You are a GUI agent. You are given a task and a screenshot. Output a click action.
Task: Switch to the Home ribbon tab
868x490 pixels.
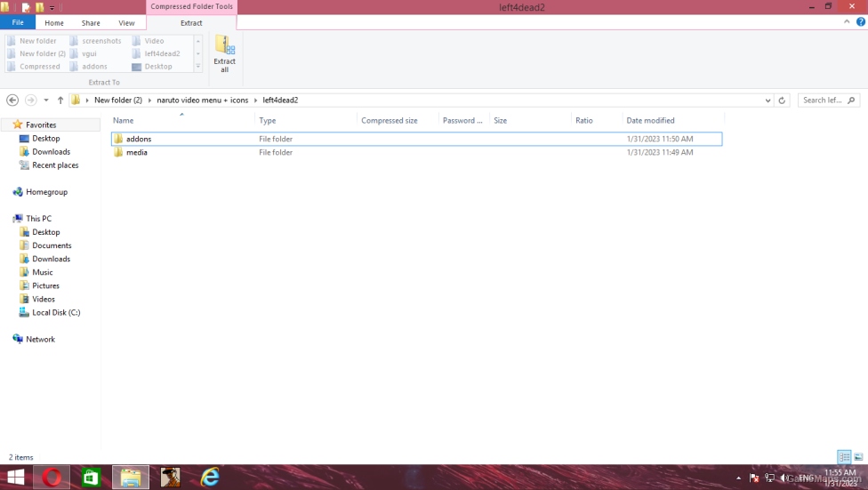54,23
